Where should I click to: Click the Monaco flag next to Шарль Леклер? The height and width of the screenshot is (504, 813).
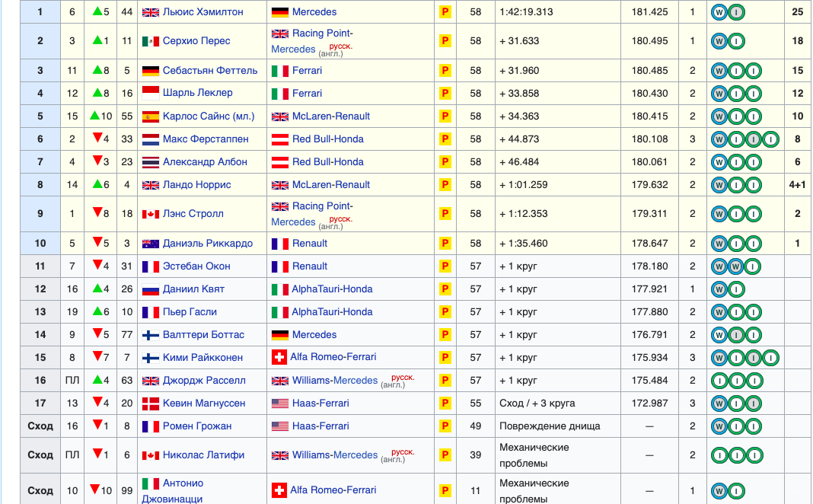(151, 94)
